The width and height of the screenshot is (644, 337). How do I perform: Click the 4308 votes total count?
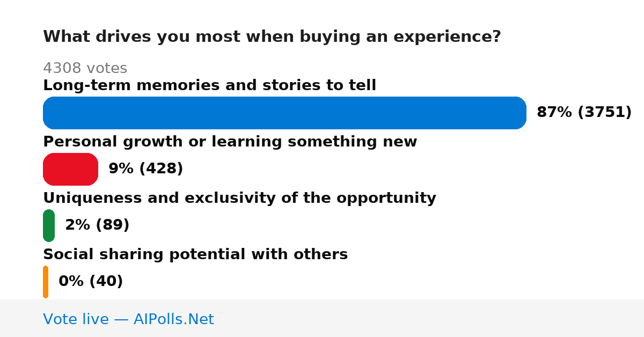pyautogui.click(x=85, y=68)
